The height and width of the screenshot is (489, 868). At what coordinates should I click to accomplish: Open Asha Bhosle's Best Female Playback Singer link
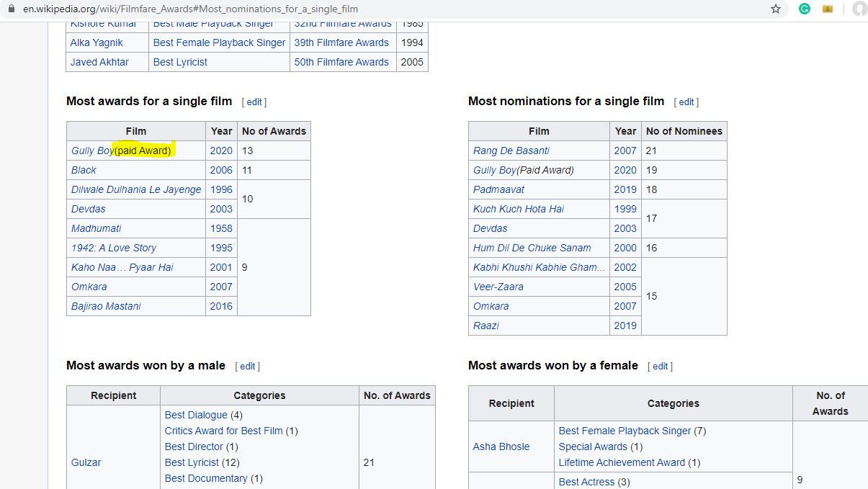point(625,431)
